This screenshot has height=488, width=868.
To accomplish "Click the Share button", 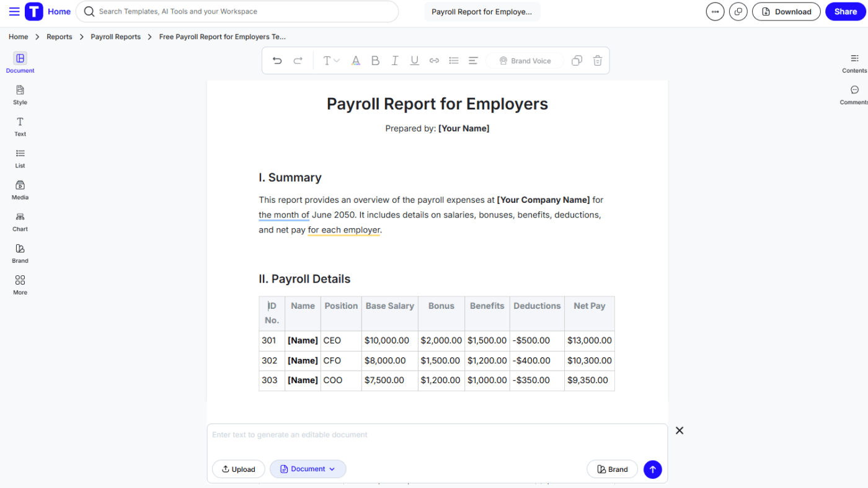I will (845, 11).
